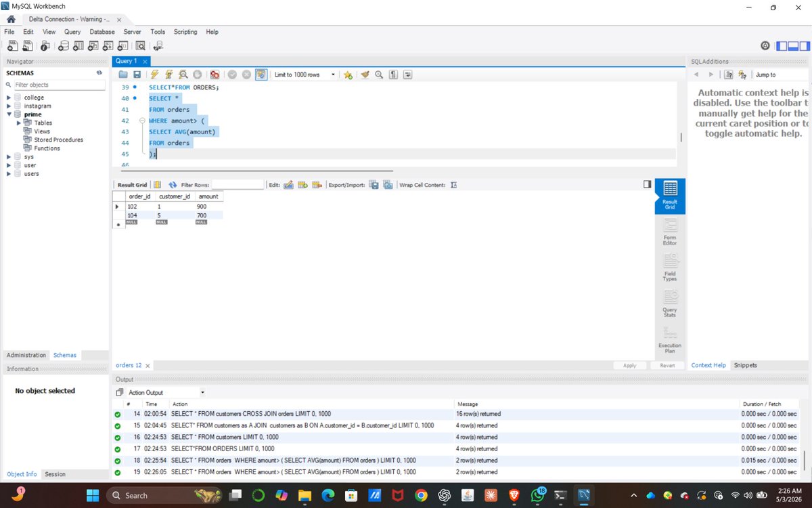Run EXPLAIN on the statement icon
This screenshot has width=812, height=508.
click(183, 75)
